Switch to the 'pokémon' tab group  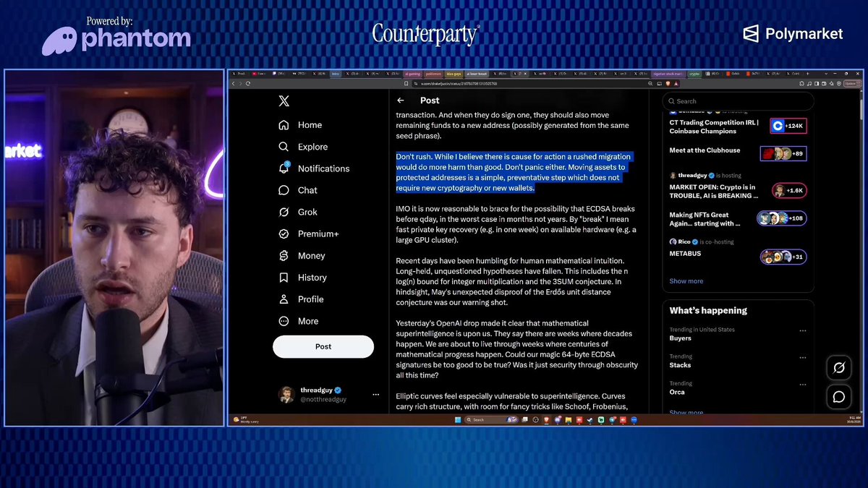tap(433, 74)
